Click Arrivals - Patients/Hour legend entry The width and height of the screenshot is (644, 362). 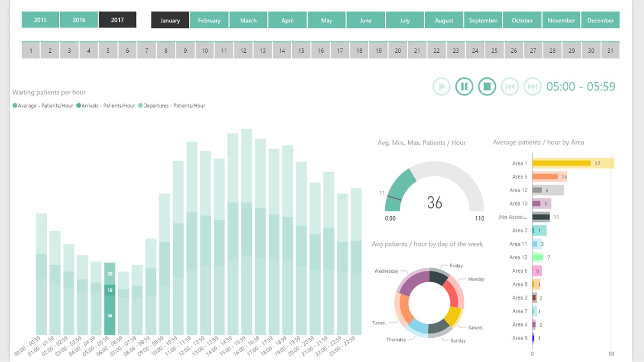[x=106, y=106]
